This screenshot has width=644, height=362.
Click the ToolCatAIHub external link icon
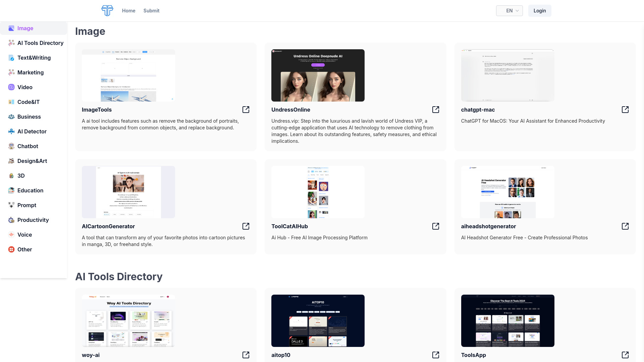pos(435,226)
